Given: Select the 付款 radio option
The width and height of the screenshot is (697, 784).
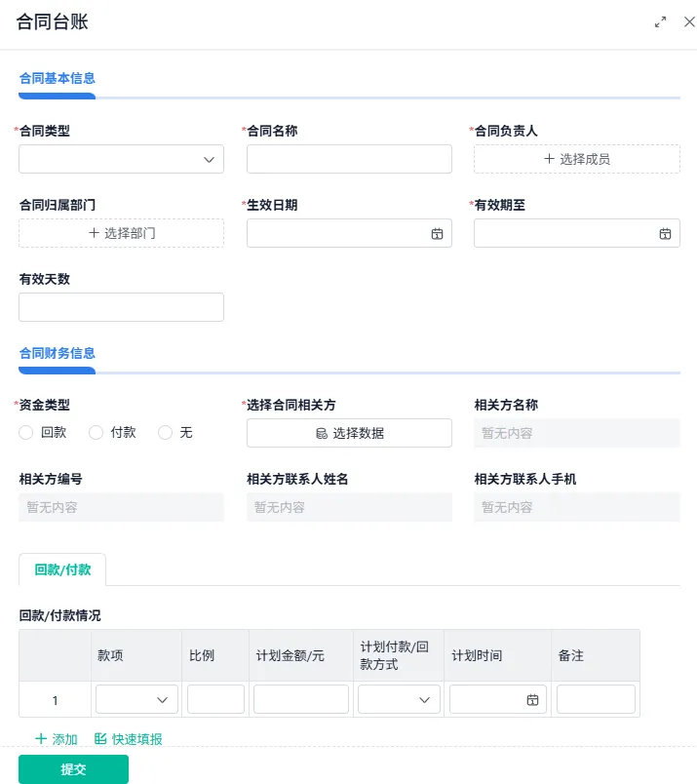Looking at the screenshot, I should click(96, 433).
